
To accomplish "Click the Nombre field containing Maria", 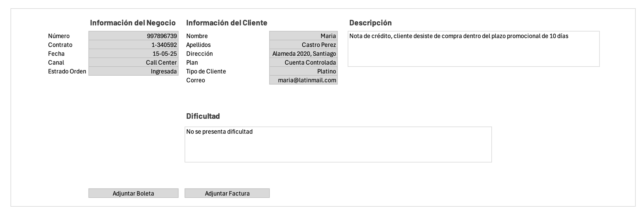I will 303,36.
